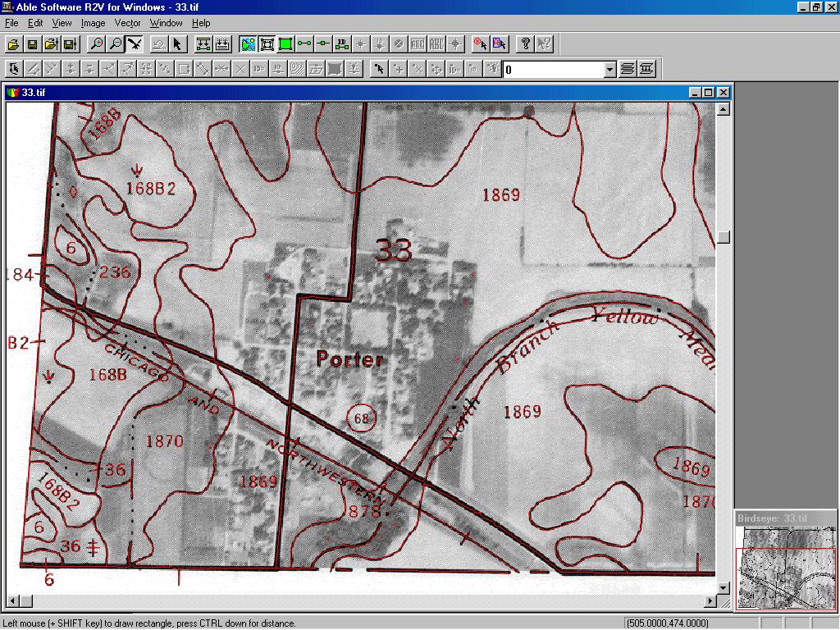
Task: Click the horizontal scrollbar thumb
Action: (x=26, y=601)
